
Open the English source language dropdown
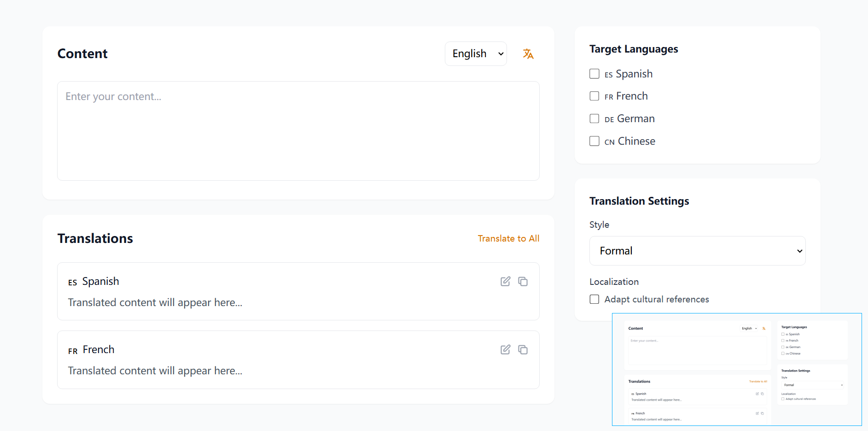[x=476, y=54]
